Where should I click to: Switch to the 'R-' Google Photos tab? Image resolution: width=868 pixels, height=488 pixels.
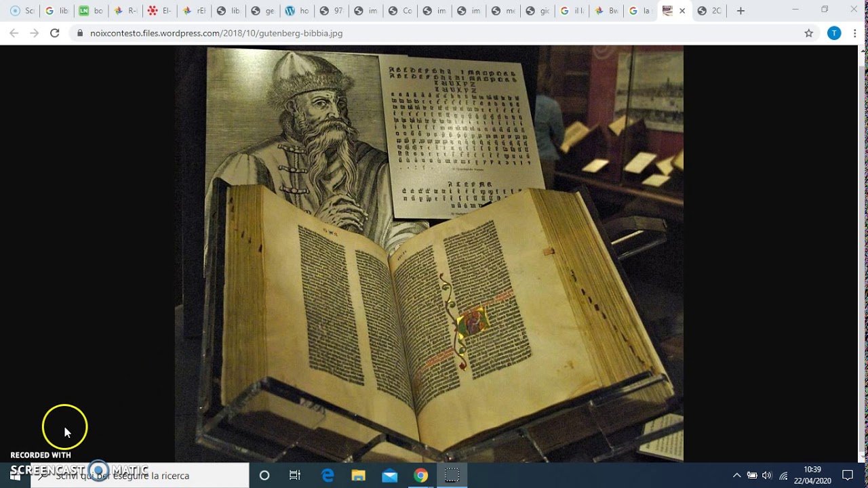point(125,11)
